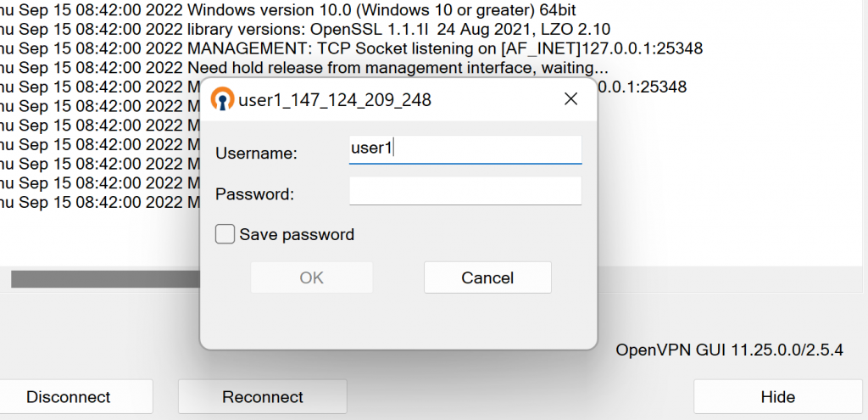Select the Need hold release log line
The height and width of the screenshot is (420, 868).
click(x=304, y=68)
